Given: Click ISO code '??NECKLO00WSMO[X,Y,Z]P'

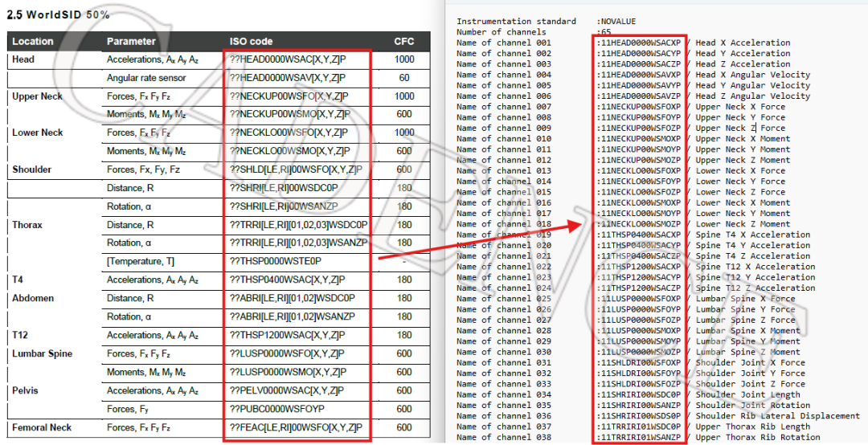Looking at the screenshot, I should point(289,151).
